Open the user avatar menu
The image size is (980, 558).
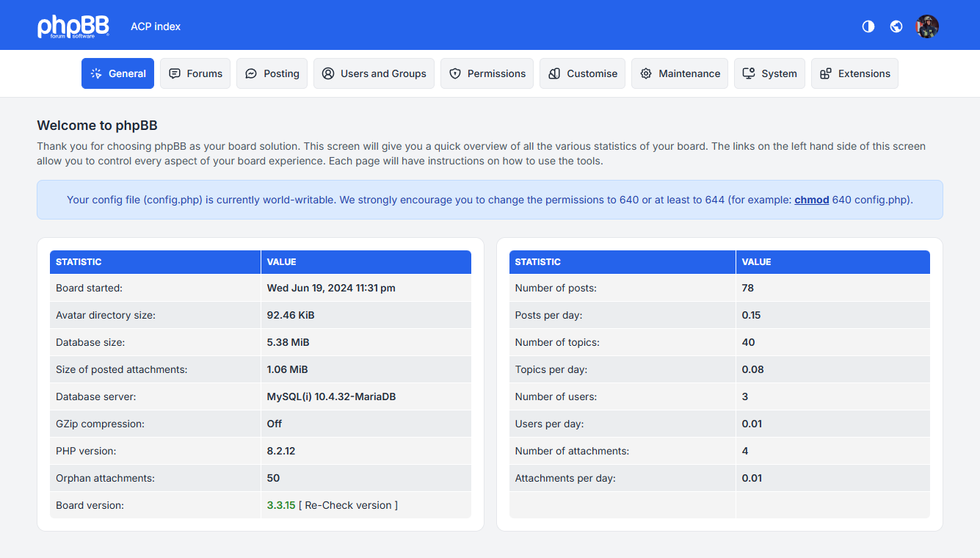pos(927,26)
